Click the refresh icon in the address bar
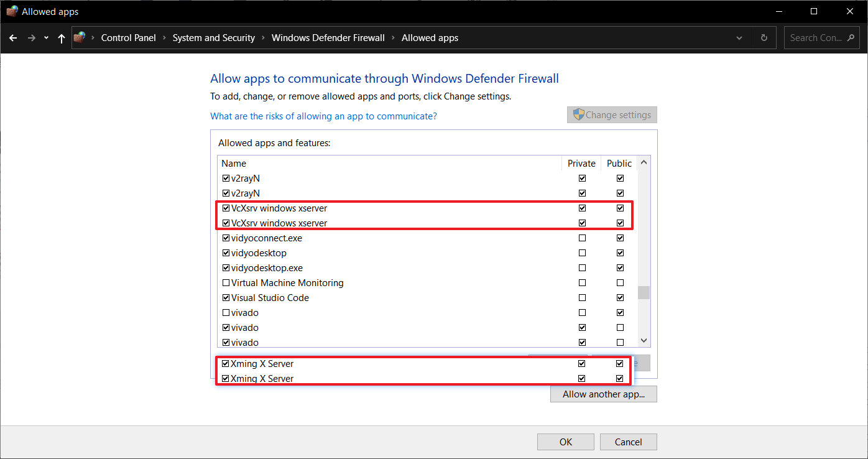868x459 pixels. (764, 37)
